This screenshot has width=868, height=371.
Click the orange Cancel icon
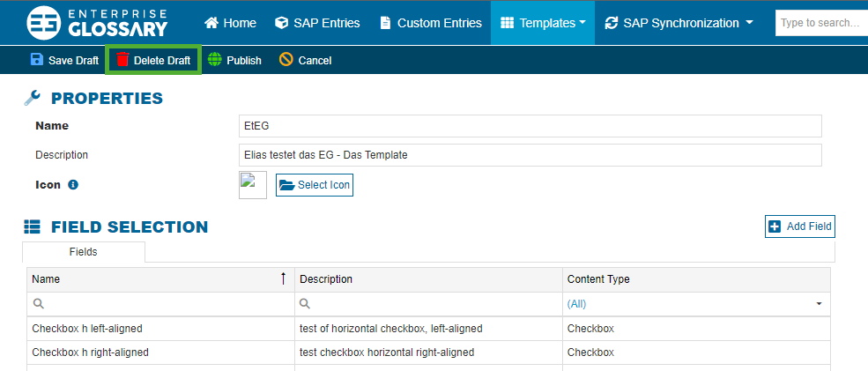[x=286, y=60]
